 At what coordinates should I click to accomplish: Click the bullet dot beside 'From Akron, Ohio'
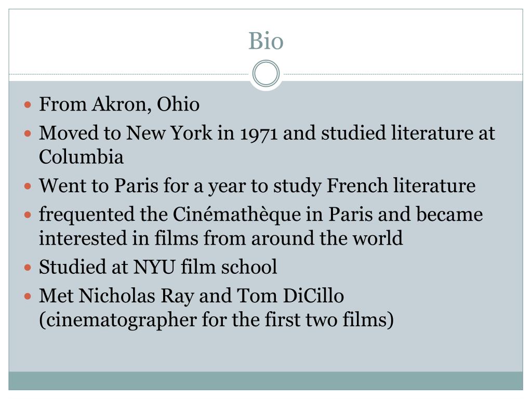pyautogui.click(x=28, y=104)
